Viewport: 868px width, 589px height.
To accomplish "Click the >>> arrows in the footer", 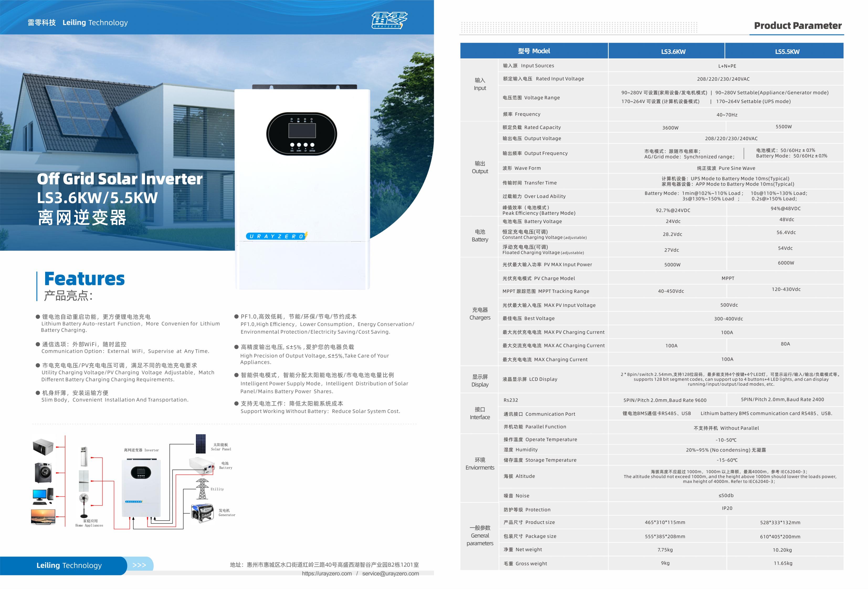I will (139, 565).
